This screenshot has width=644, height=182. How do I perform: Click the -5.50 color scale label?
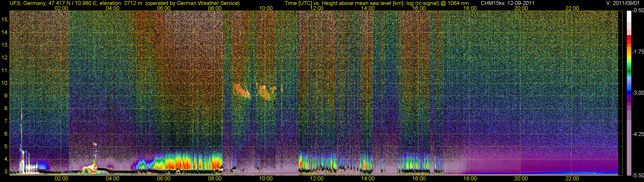point(638,175)
